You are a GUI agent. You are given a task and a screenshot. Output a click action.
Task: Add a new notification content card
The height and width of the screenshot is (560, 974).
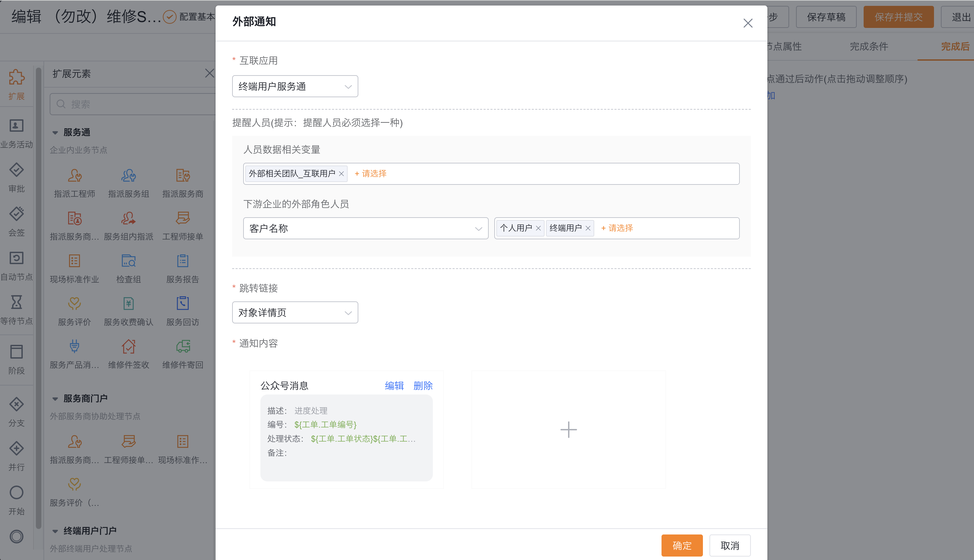pos(568,430)
